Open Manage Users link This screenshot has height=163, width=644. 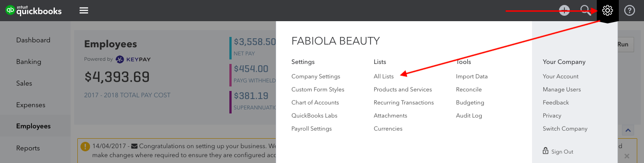coord(562,90)
